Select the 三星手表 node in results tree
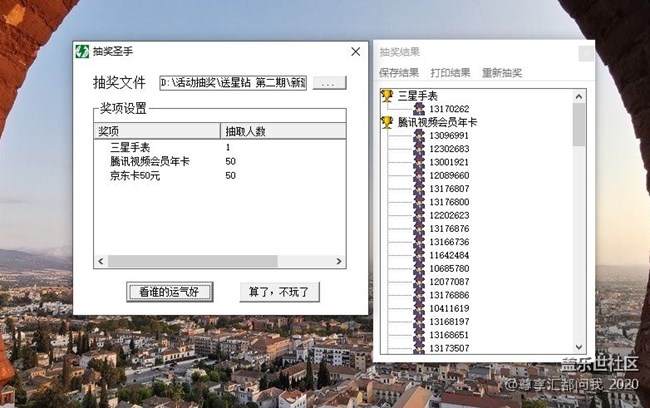This screenshot has height=408, width=650. tap(417, 96)
